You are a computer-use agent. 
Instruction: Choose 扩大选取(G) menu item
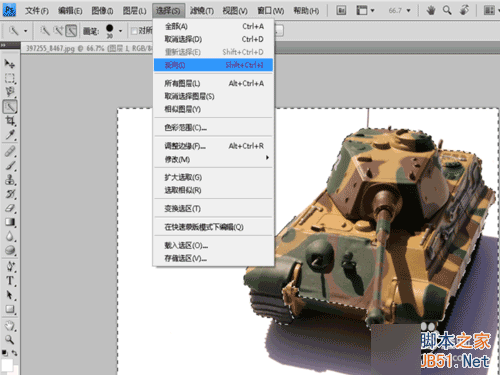coord(213,177)
